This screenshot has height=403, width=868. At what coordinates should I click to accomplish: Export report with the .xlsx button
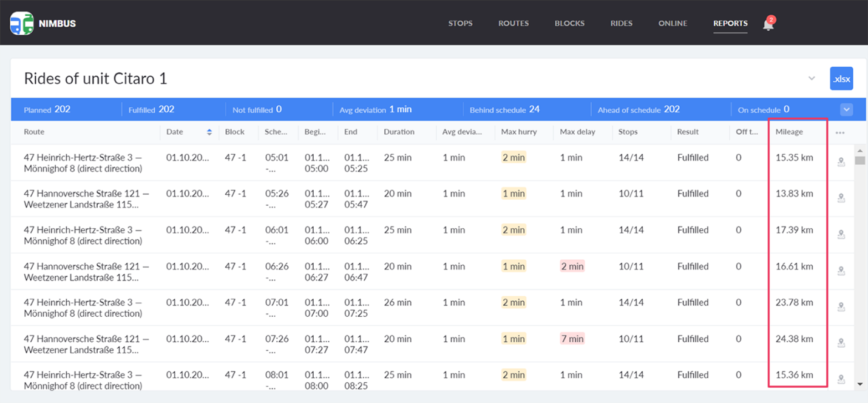(x=841, y=79)
